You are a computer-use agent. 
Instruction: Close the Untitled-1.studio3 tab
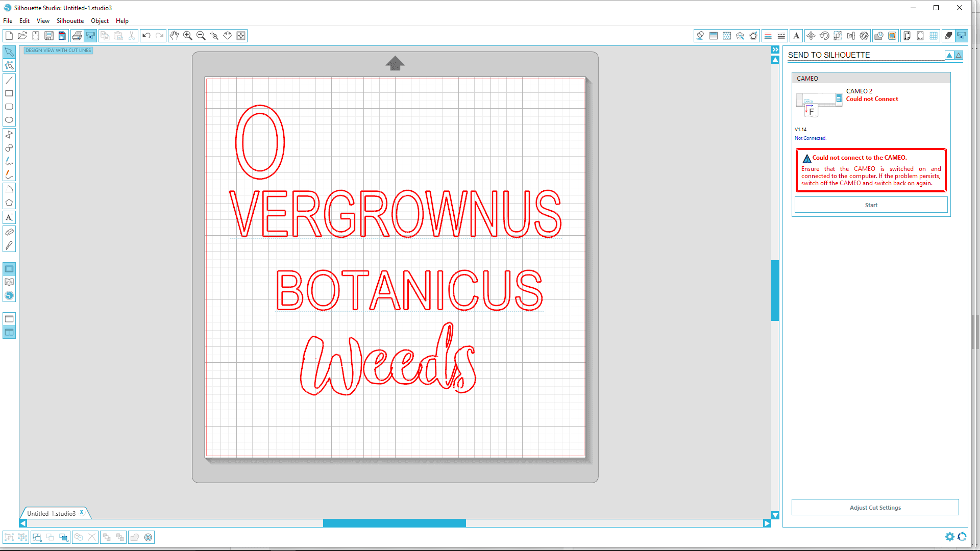pyautogui.click(x=81, y=512)
